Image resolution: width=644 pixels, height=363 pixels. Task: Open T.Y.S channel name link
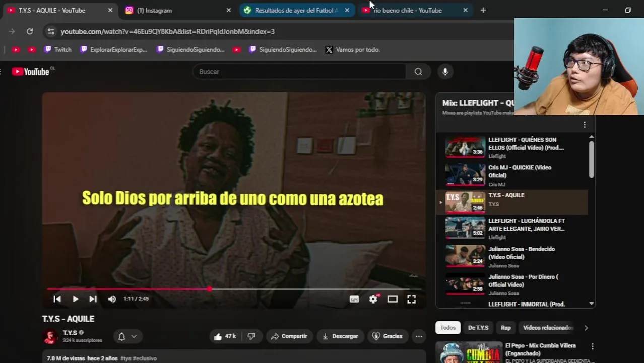click(x=70, y=333)
